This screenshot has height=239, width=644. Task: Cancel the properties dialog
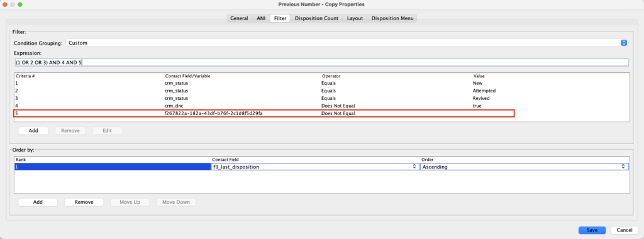624,230
